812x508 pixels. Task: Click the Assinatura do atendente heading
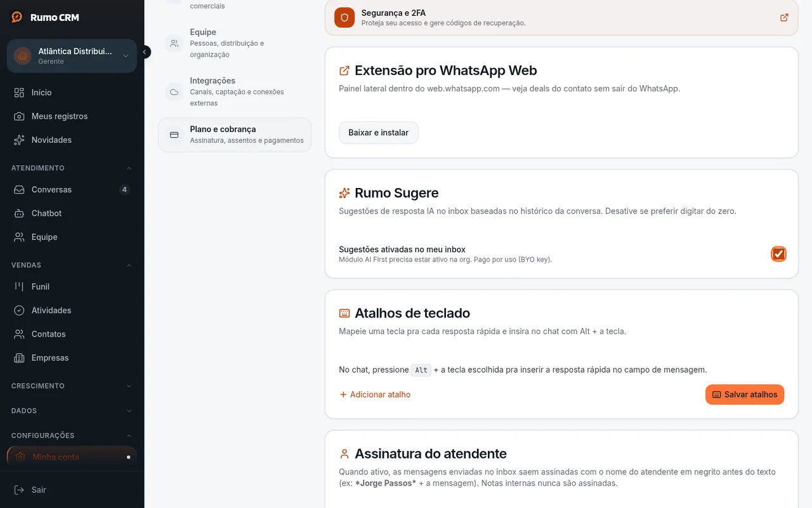431,454
